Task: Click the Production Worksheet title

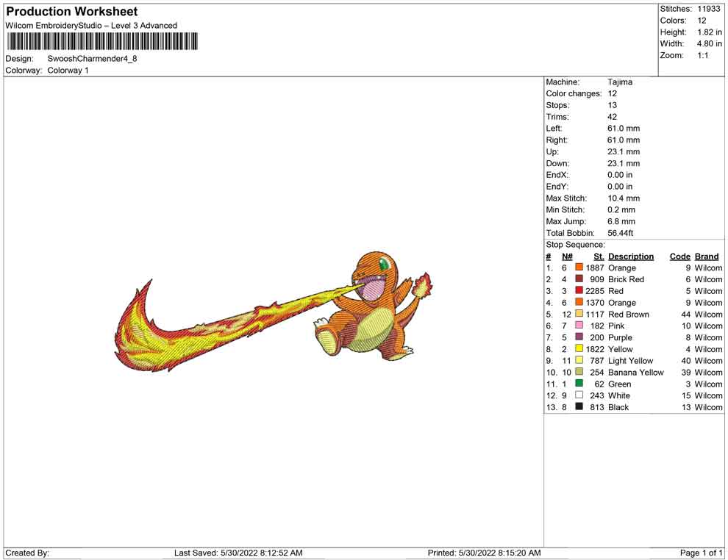Action: click(72, 12)
